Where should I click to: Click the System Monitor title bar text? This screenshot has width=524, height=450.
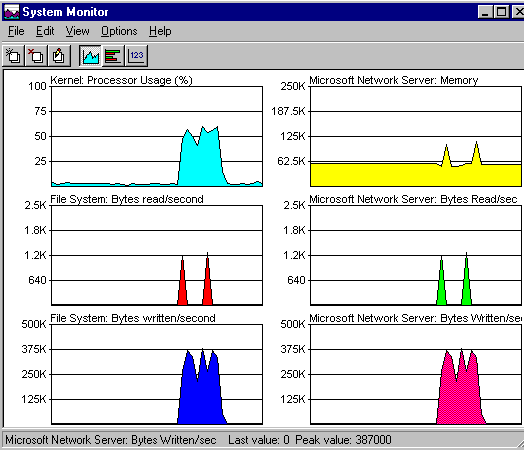point(66,12)
